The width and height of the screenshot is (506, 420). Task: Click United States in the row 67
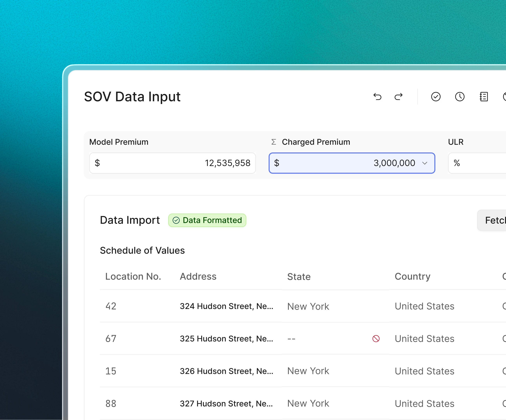pos(425,339)
